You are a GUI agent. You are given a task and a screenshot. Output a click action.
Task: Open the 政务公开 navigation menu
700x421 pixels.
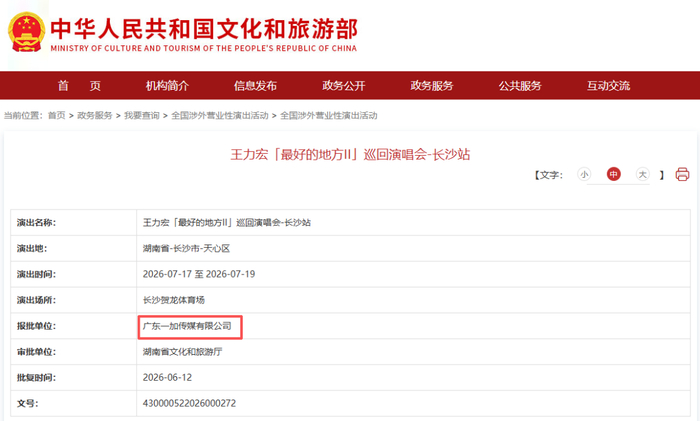(x=344, y=86)
